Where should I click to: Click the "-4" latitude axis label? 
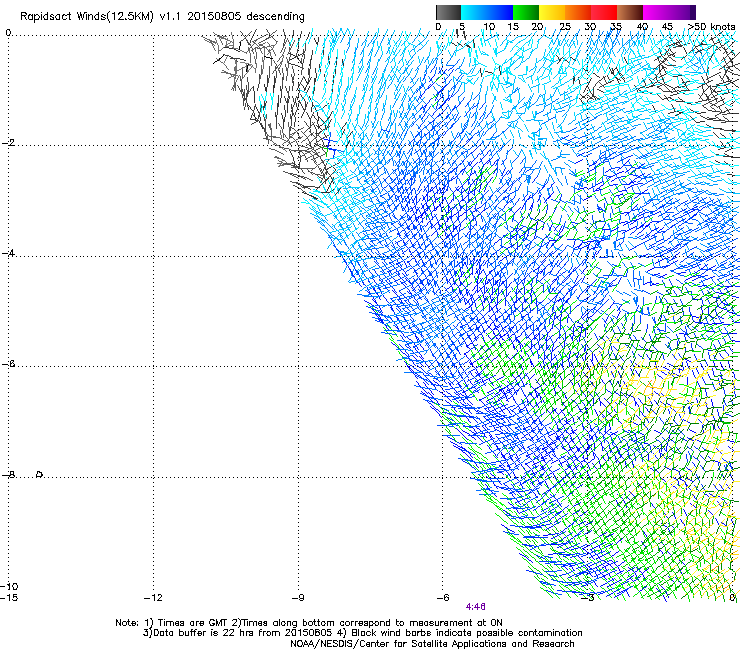click(x=8, y=253)
